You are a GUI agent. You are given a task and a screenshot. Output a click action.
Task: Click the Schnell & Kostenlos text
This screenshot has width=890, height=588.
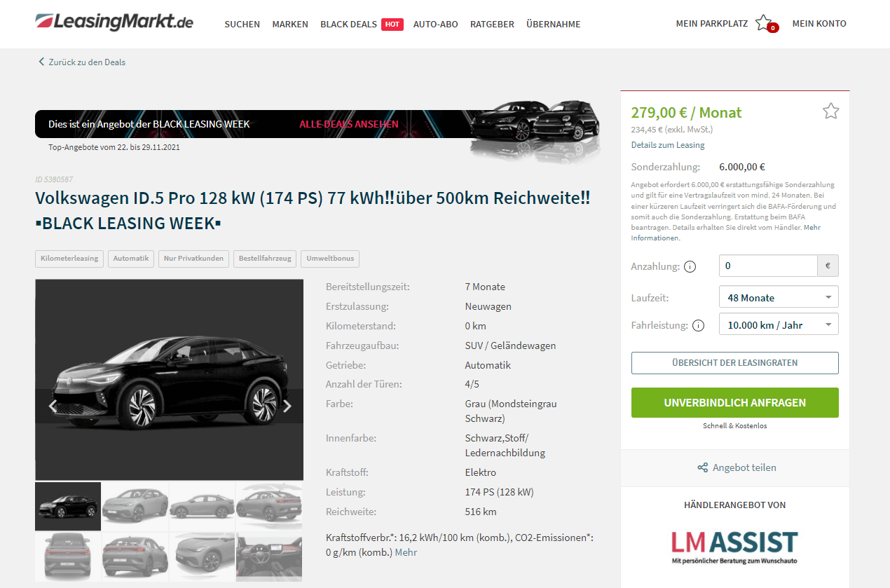click(x=735, y=425)
